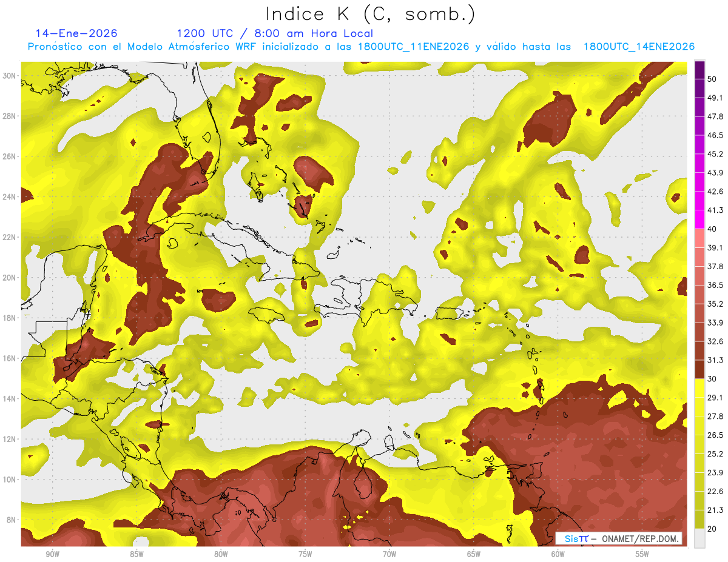Click the colorbar value 21.3
The height and width of the screenshot is (562, 728).
715,510
